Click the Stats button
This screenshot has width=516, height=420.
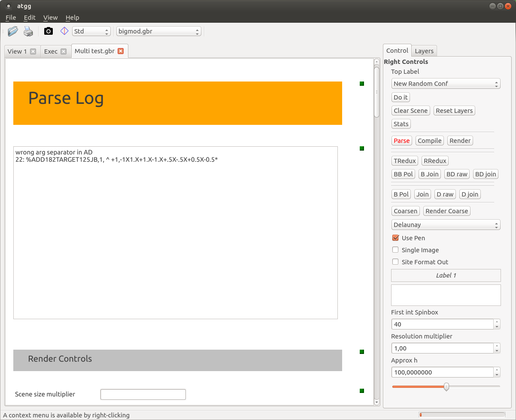(x=401, y=124)
